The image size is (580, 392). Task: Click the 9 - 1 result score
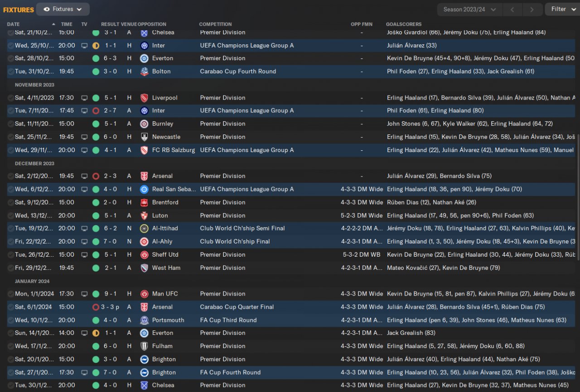111,294
